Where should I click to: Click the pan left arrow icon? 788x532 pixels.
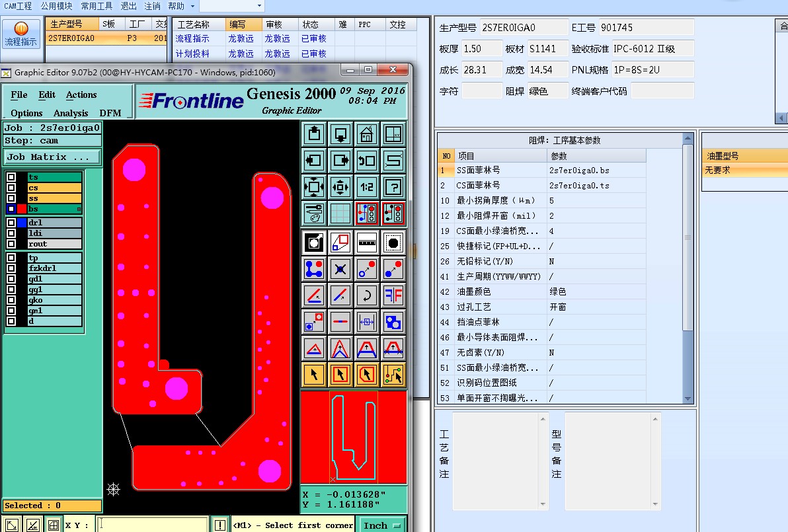click(314, 161)
